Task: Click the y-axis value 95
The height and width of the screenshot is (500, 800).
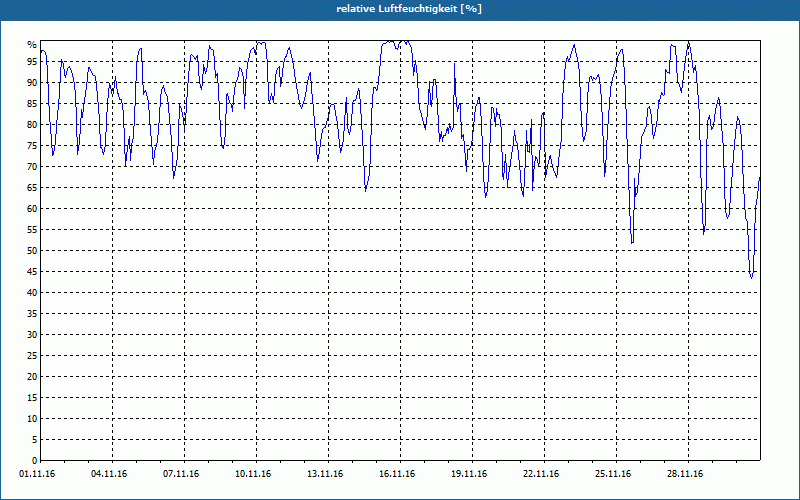Action: (x=32, y=62)
